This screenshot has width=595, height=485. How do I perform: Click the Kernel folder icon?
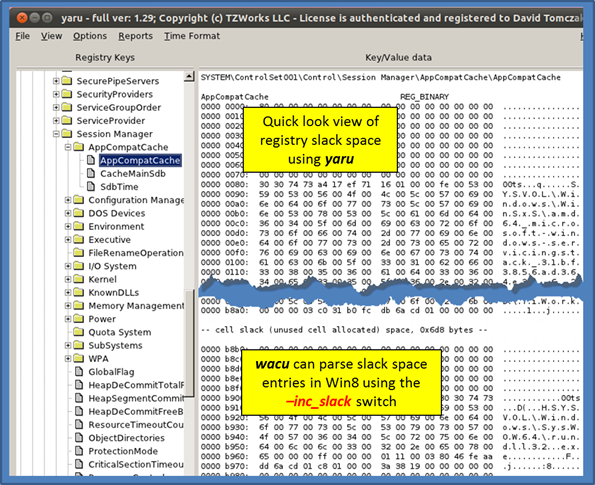click(79, 279)
